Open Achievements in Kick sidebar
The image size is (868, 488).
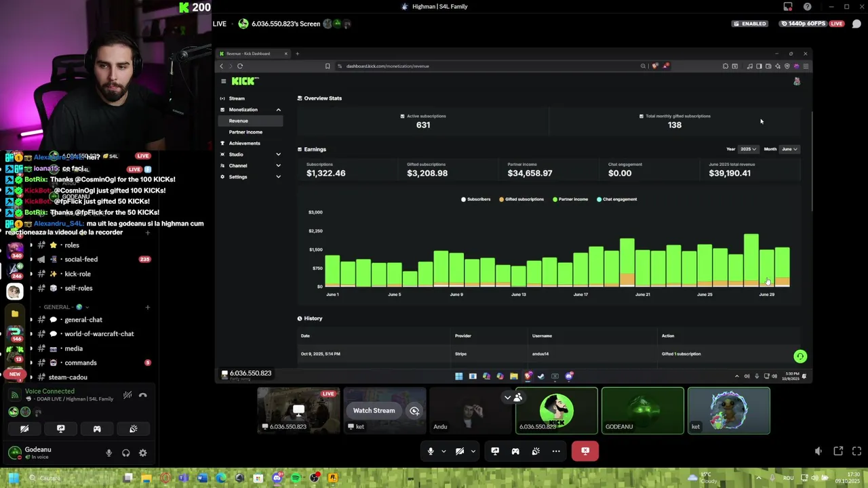tap(244, 143)
